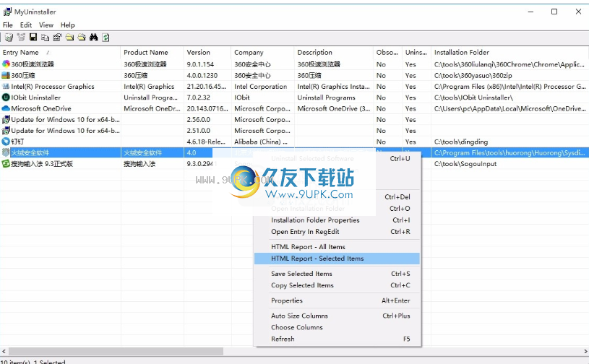Screen dimensions: 589x364
Task: Click the Microsoft OneDrive cloud icon
Action: coord(6,108)
